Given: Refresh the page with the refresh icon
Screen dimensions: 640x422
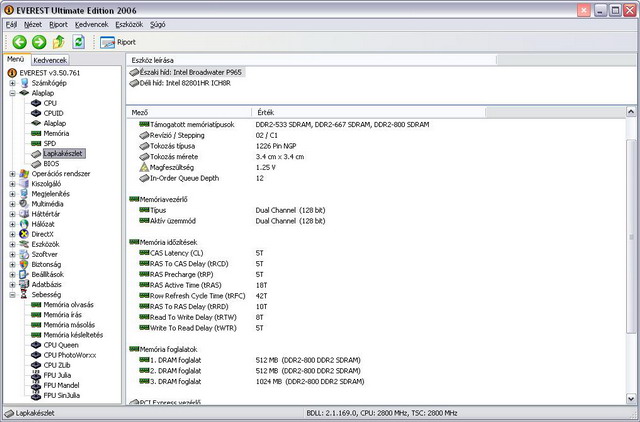Looking at the screenshot, I should 78,42.
